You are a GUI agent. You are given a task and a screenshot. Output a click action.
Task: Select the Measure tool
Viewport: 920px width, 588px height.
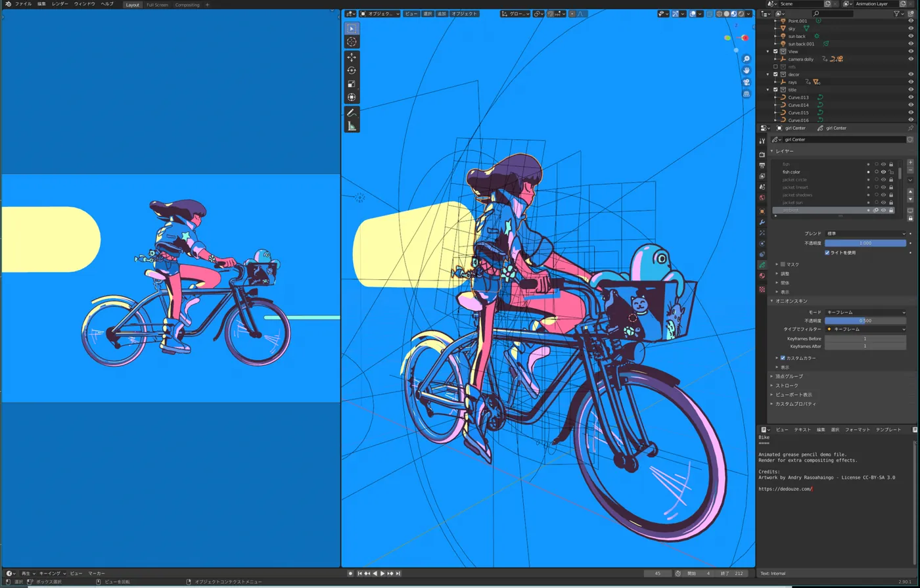pos(352,126)
